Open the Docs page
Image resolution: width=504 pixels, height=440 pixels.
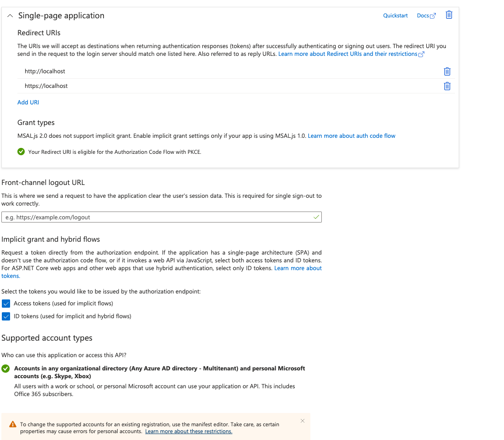click(x=422, y=15)
